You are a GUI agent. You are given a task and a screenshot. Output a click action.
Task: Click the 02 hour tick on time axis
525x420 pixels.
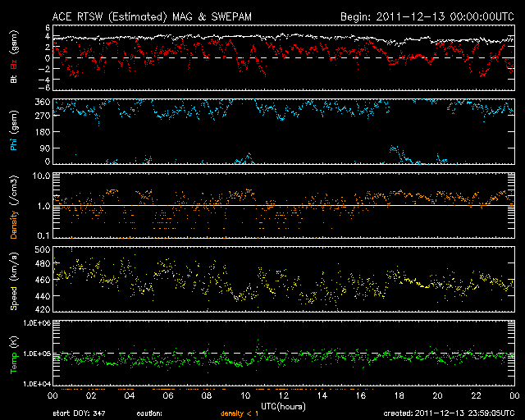[90, 395]
